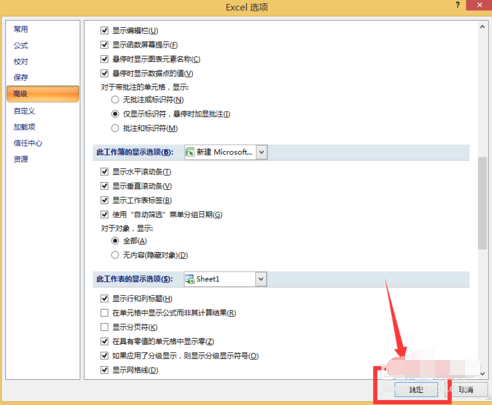Click the scroll up arrow icon

[x=482, y=27]
